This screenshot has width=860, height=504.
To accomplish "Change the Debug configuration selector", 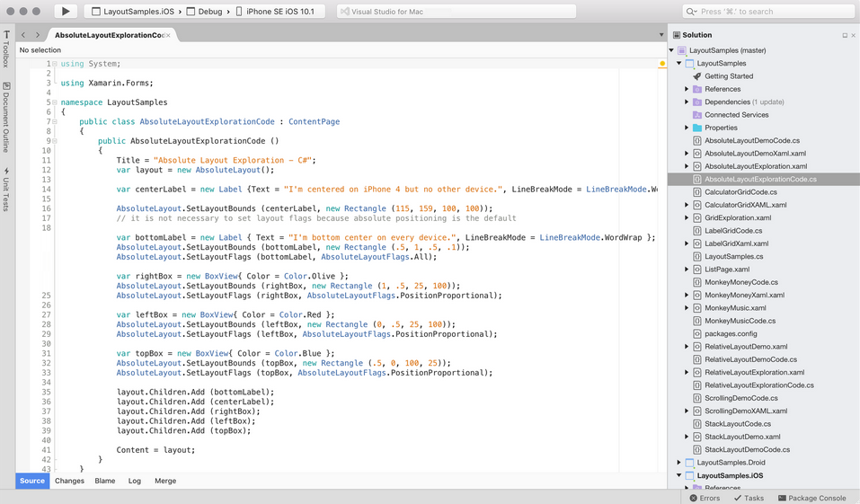I will [205, 11].
